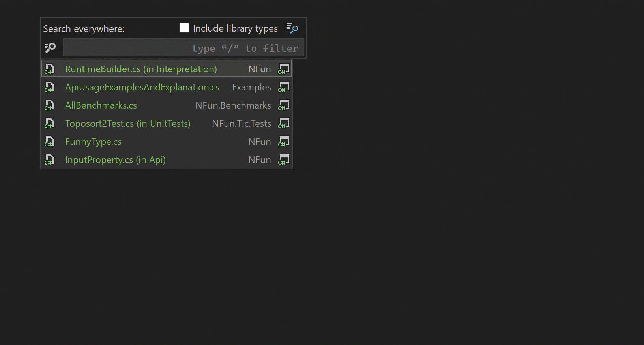Open RuntimeBuilder.cs search result
The height and width of the screenshot is (345, 644).
click(x=167, y=69)
